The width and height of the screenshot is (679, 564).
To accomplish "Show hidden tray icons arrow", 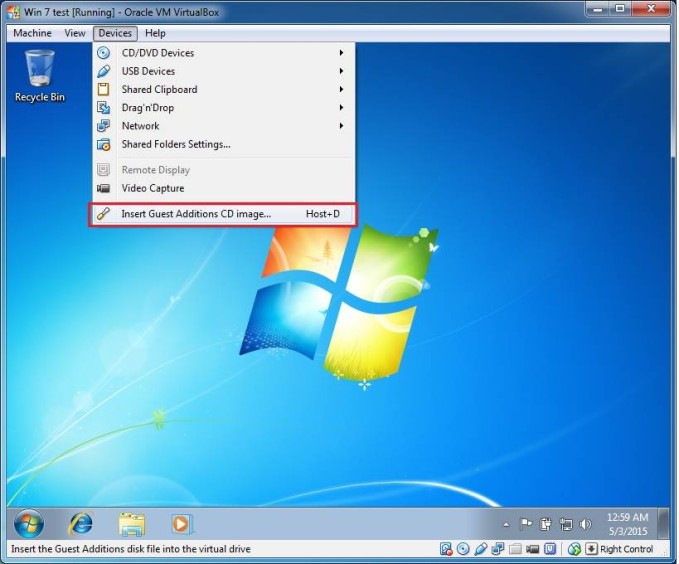I will pos(506,525).
